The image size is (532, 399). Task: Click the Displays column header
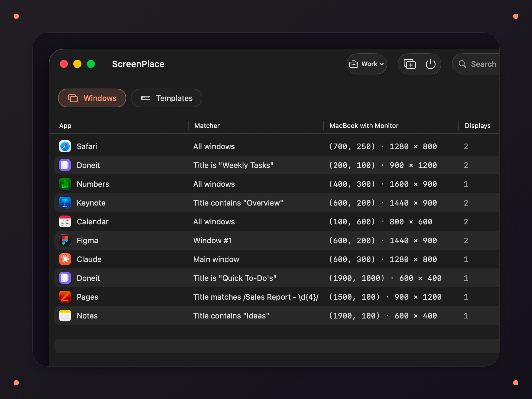point(477,126)
